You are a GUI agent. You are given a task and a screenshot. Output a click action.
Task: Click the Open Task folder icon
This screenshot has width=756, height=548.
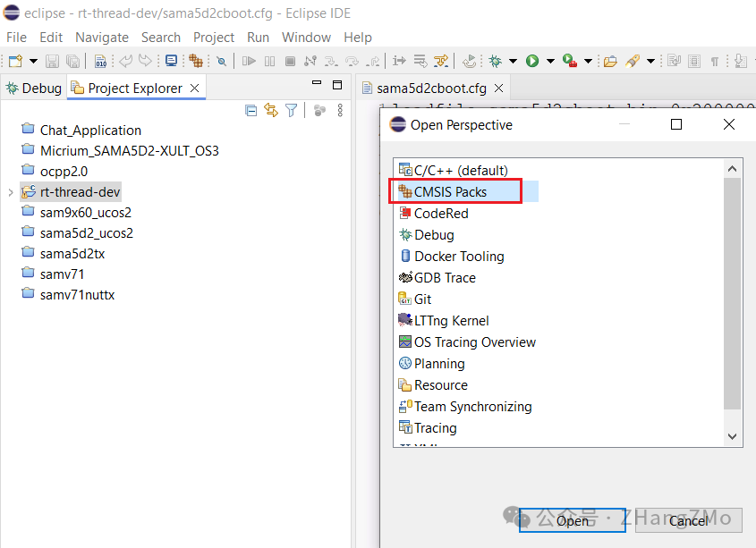610,61
